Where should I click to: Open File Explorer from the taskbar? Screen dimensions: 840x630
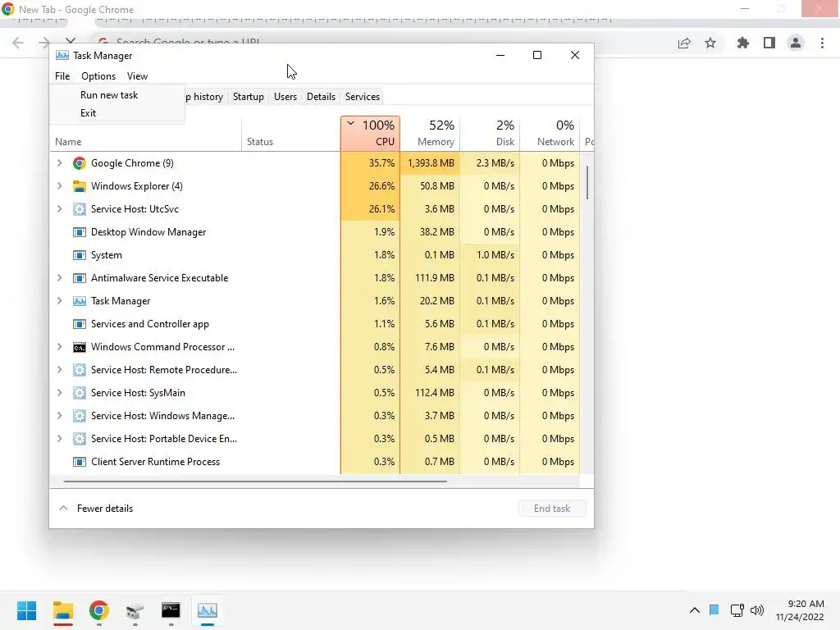tap(63, 610)
